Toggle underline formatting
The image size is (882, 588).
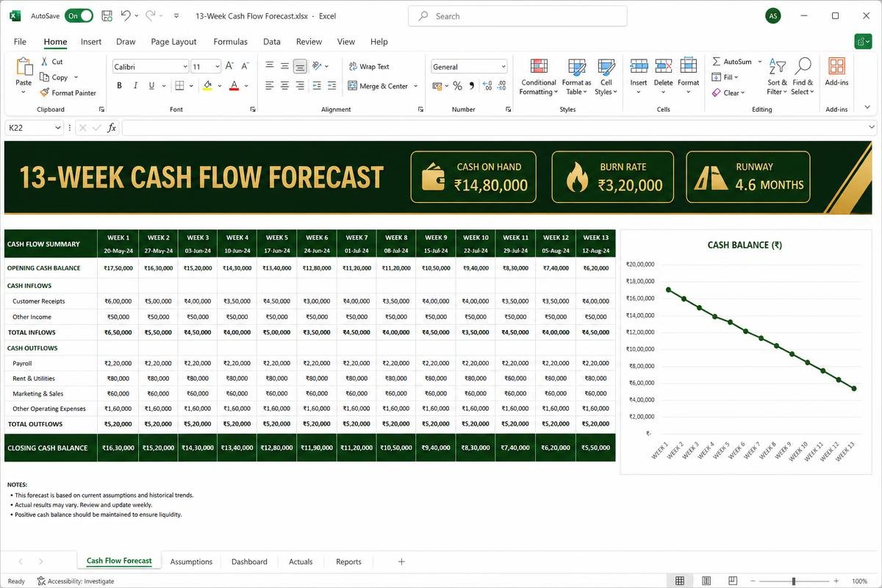pyautogui.click(x=152, y=86)
